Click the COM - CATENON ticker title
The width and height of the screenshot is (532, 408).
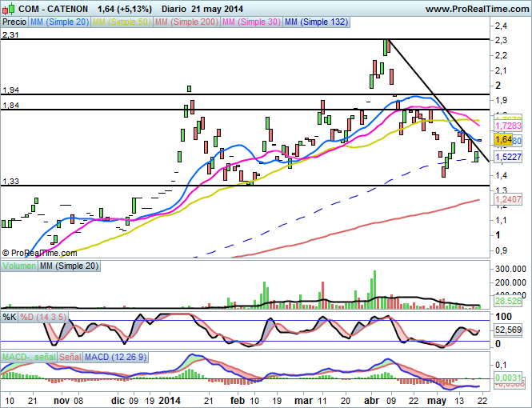[x=54, y=9]
